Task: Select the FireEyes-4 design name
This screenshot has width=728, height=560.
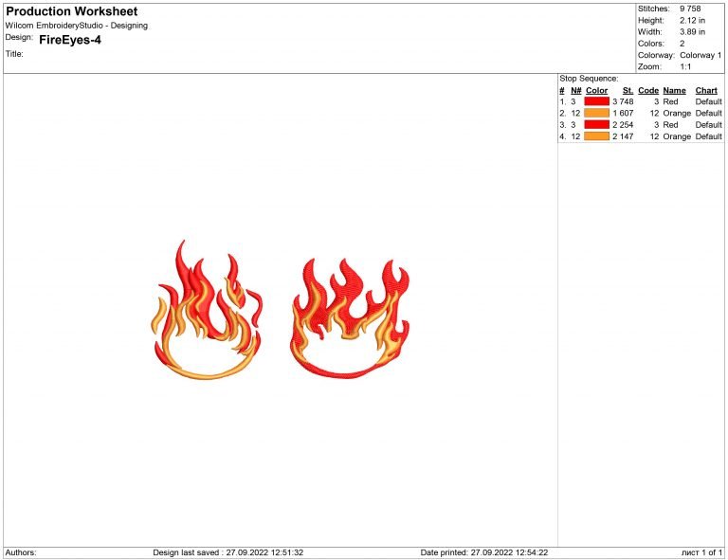Action: [70, 40]
